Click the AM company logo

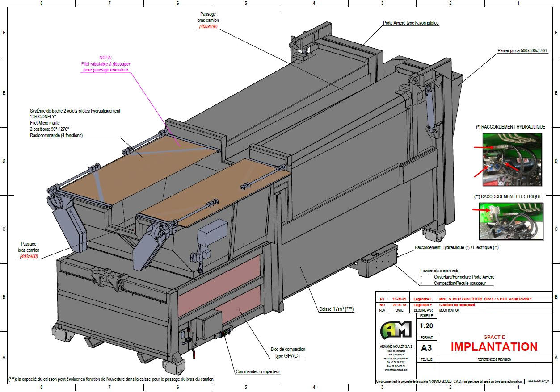395,330
